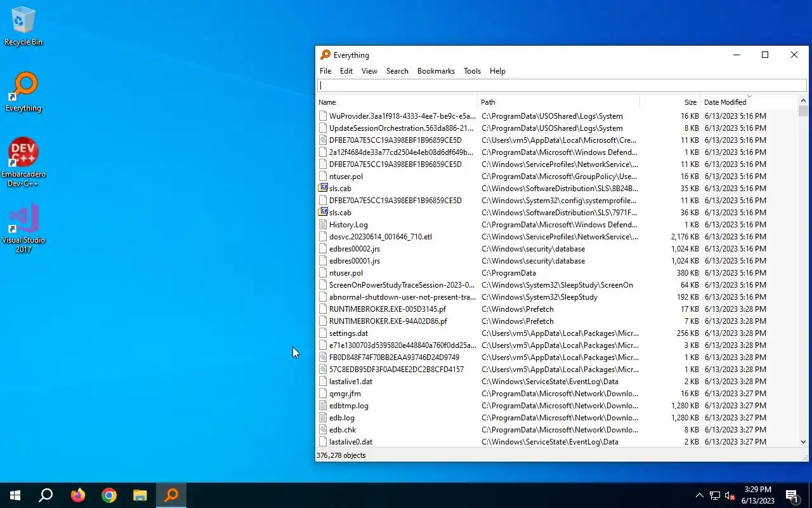The height and width of the screenshot is (508, 812).
Task: Select the abnormal-shutdown-user-not-present file
Action: 557,297
